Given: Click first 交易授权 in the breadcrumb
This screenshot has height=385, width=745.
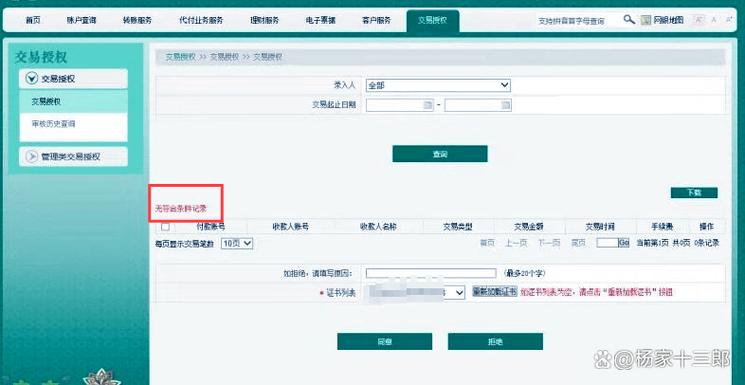Looking at the screenshot, I should [x=180, y=57].
